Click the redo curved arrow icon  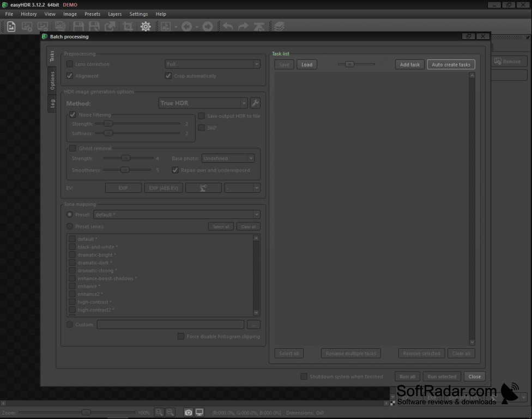[x=243, y=26]
